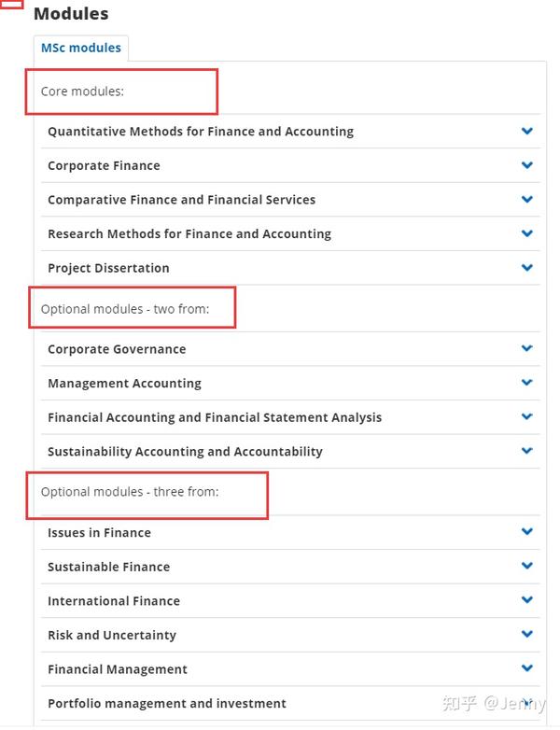Screen dimensions: 560x730
Task: Expand the International Finance module
Action: [x=290, y=600]
